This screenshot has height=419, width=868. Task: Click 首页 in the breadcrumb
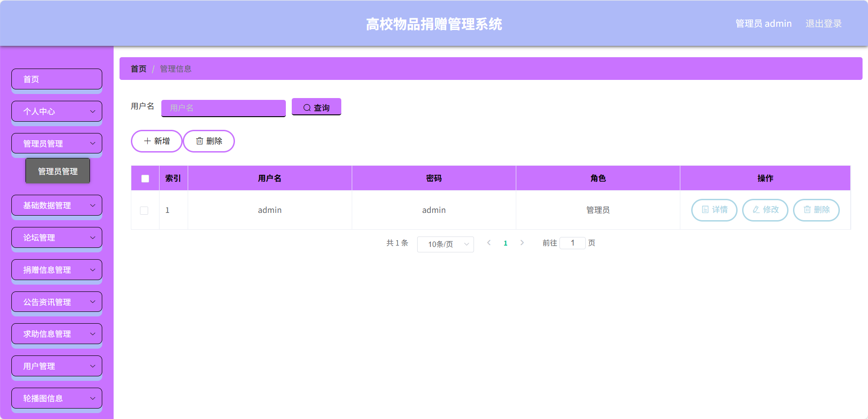click(139, 69)
